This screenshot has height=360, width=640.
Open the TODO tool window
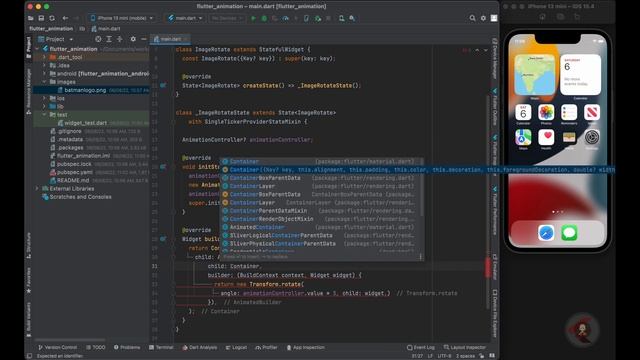(x=96, y=347)
